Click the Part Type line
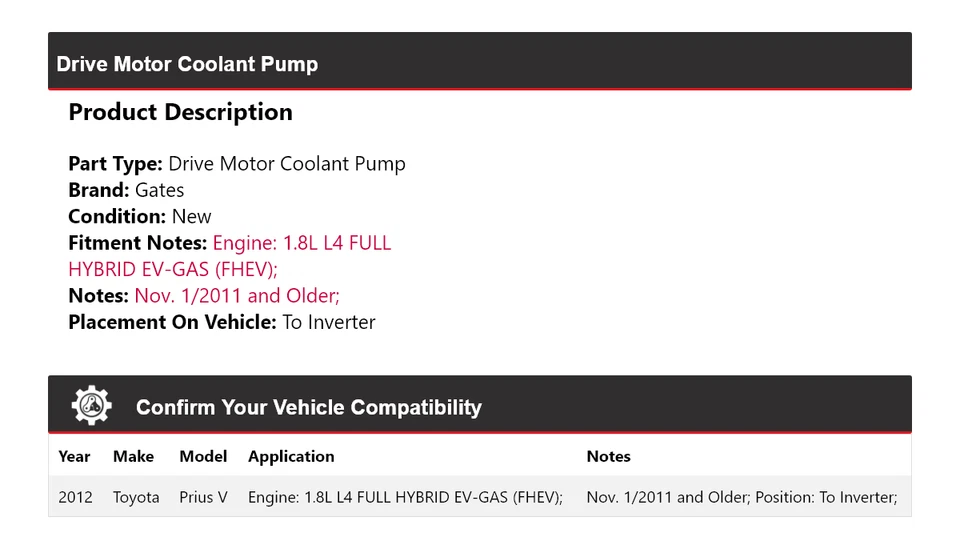The image size is (960, 549). [x=236, y=164]
